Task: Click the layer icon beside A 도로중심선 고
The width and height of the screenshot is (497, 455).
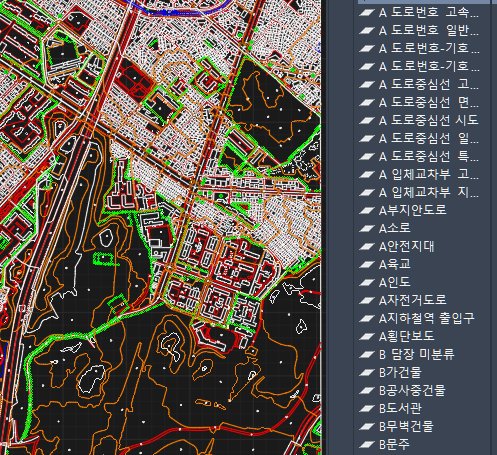Action: [x=367, y=85]
